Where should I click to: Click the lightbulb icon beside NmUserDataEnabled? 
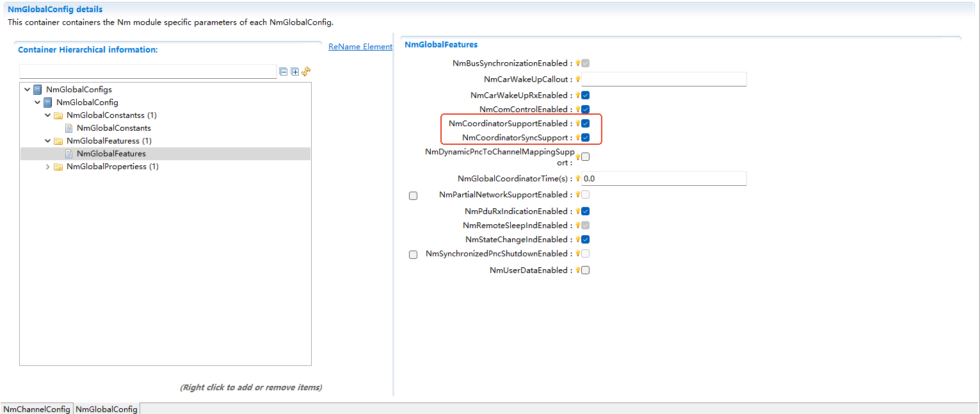pos(578,270)
